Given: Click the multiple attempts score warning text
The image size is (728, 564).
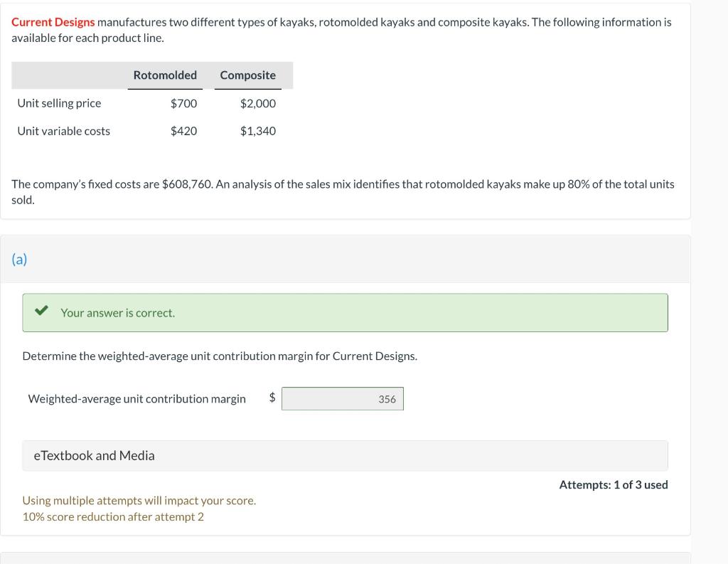Looking at the screenshot, I should (139, 501).
